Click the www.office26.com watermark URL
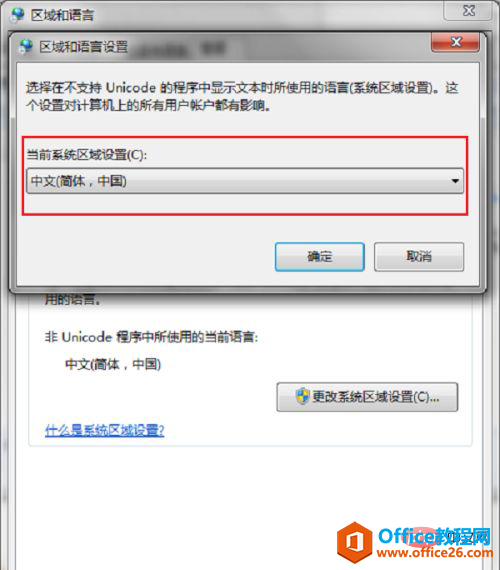The width and height of the screenshot is (500, 570). (x=435, y=553)
